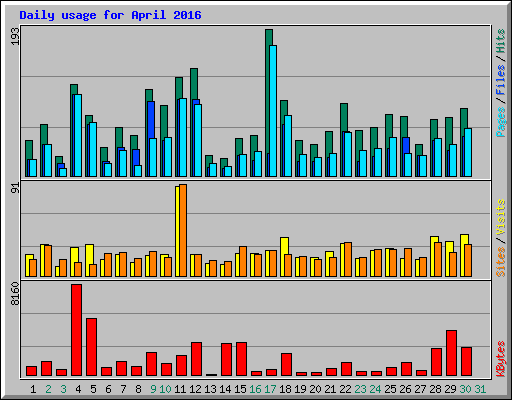Viewport: 512px width, 400px height.
Task: Click the 193 hits axis value
Action: pyautogui.click(x=15, y=36)
